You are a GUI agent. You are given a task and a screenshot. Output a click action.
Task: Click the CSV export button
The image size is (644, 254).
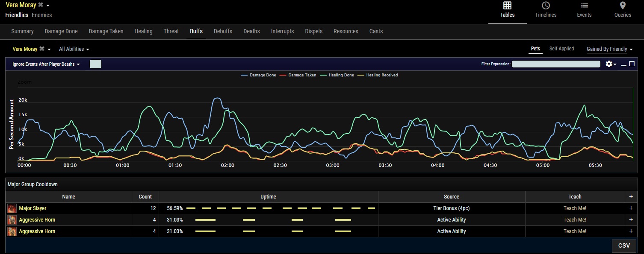pos(624,245)
